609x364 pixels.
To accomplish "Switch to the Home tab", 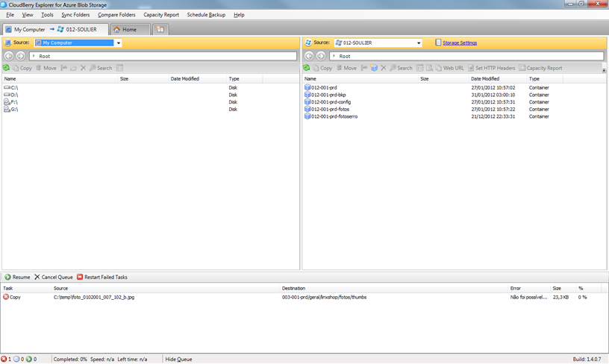I will [130, 30].
